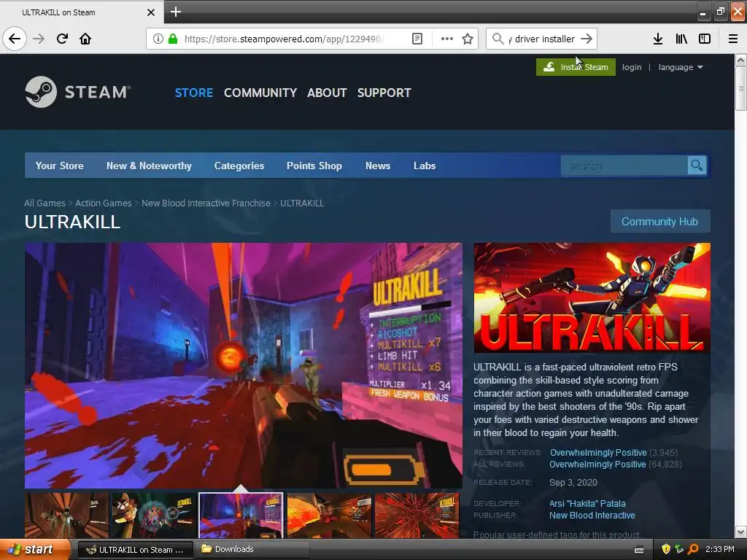Select the second thumbnail with punching character

[x=154, y=516]
